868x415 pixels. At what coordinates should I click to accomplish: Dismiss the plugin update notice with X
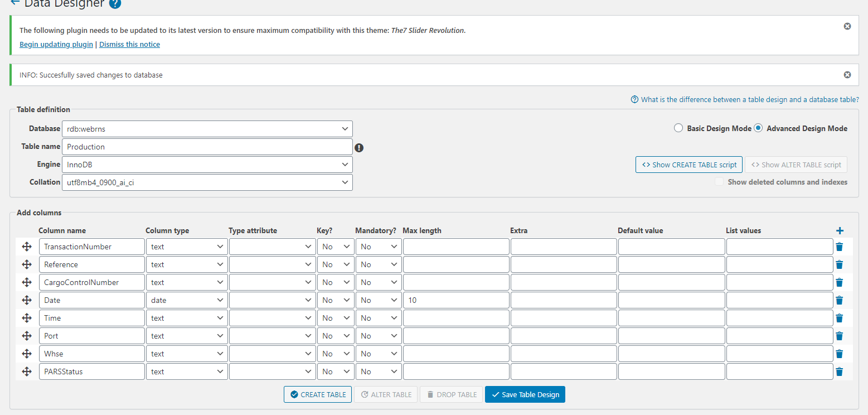click(x=847, y=26)
